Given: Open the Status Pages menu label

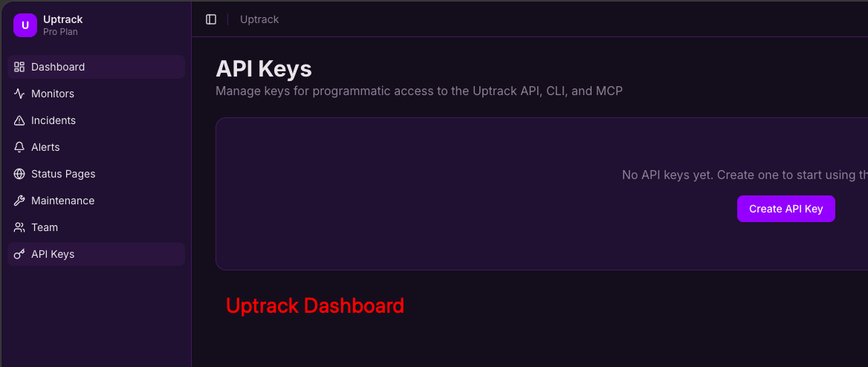Looking at the screenshot, I should point(63,174).
